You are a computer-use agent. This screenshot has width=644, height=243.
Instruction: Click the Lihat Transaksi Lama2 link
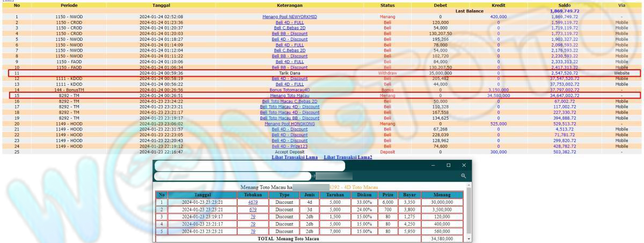coord(348,157)
